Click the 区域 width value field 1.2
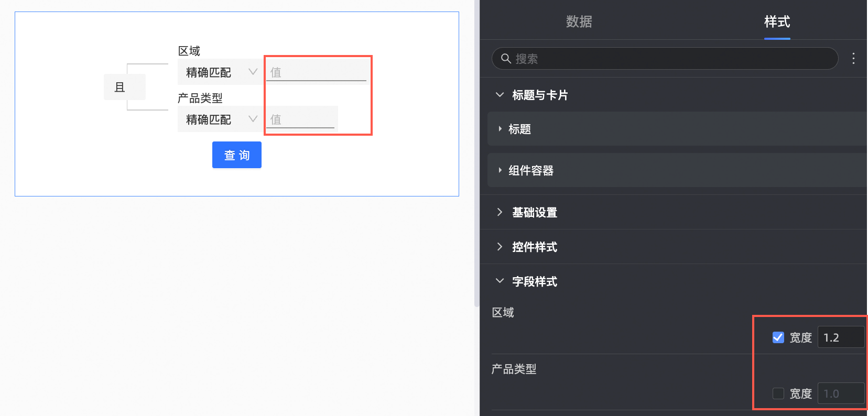 (840, 337)
